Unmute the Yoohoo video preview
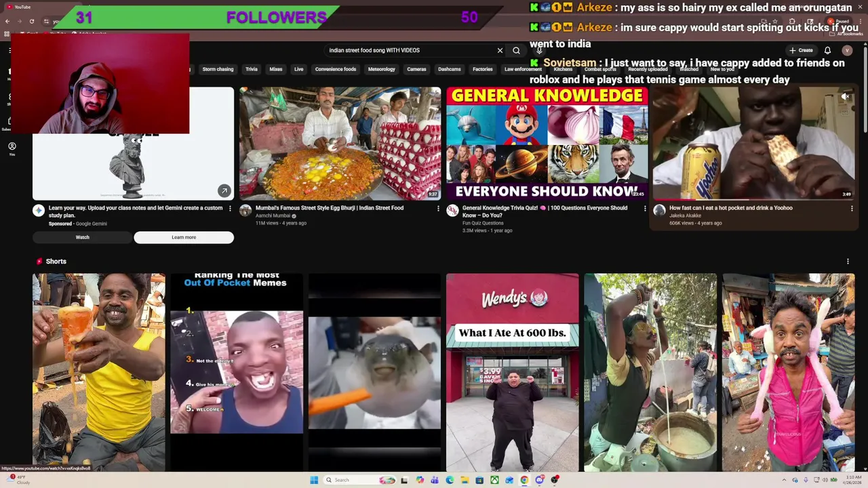 tap(845, 97)
